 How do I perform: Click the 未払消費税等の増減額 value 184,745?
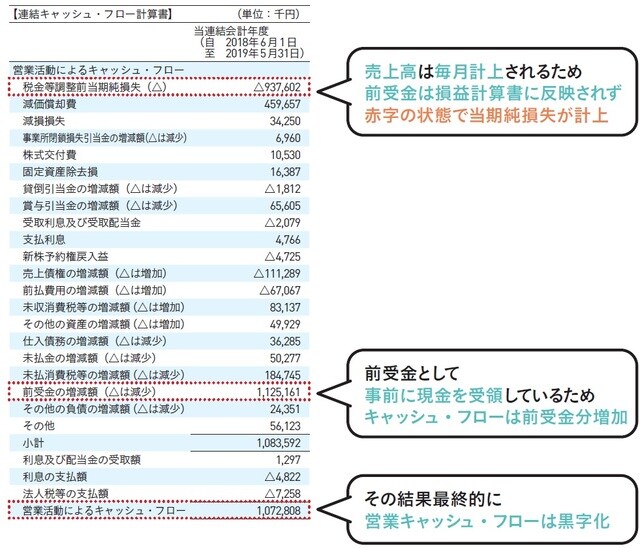(279, 375)
